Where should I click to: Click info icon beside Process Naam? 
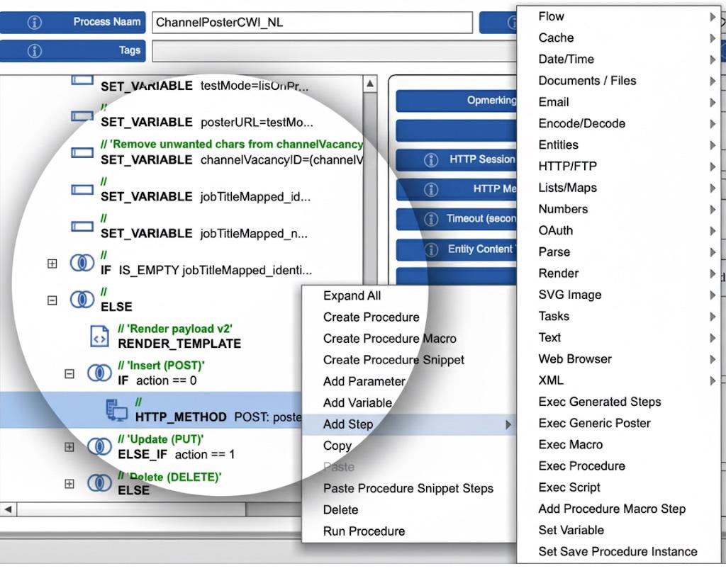tap(34, 23)
